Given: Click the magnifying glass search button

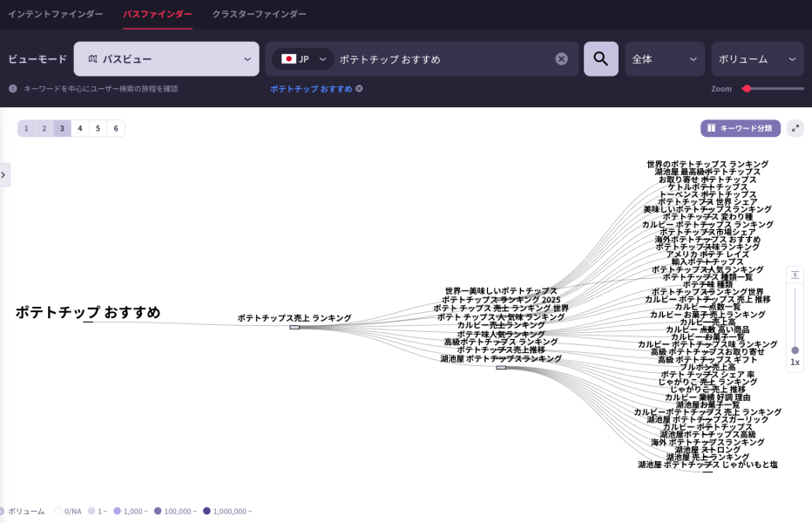Looking at the screenshot, I should tap(600, 59).
